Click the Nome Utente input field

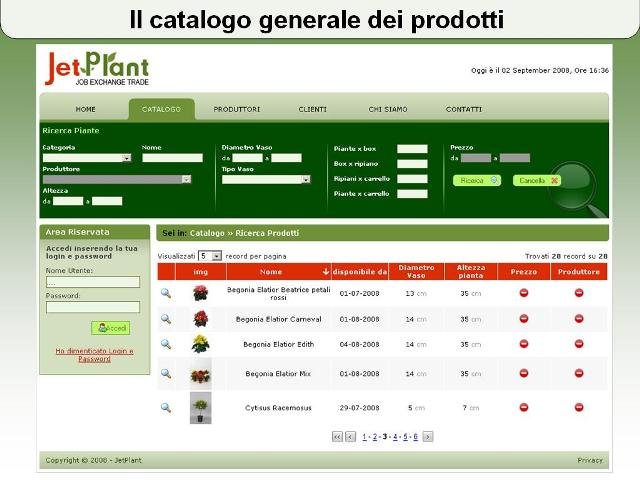click(92, 282)
